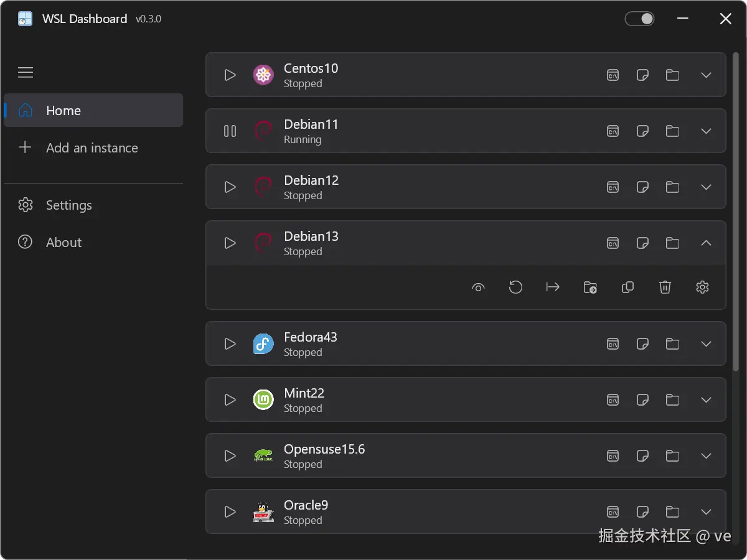Pause the running Debian11 instance
This screenshot has height=560, width=747.
[230, 131]
